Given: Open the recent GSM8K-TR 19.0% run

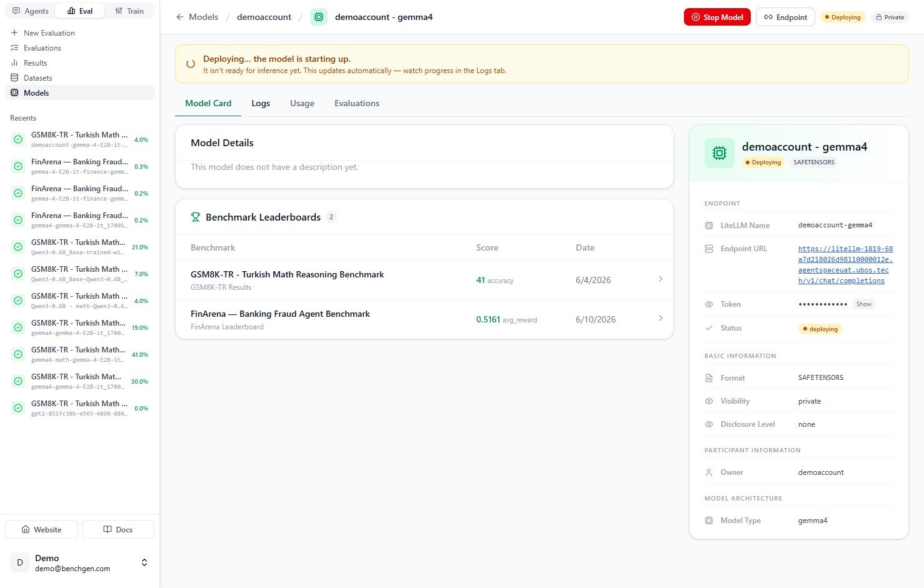Looking at the screenshot, I should coord(80,327).
